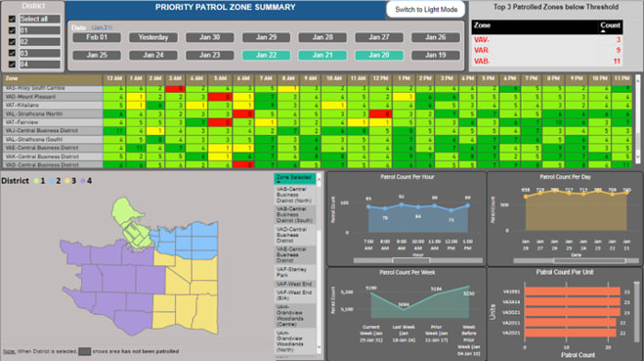Select VAD-Central Business District in zone list
Screen dimensions: 644x361
(x=294, y=235)
